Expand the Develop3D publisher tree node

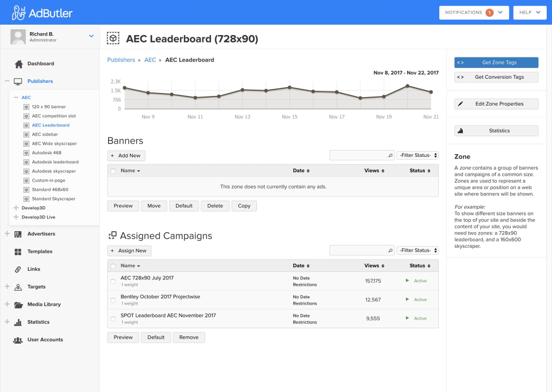[x=16, y=208]
